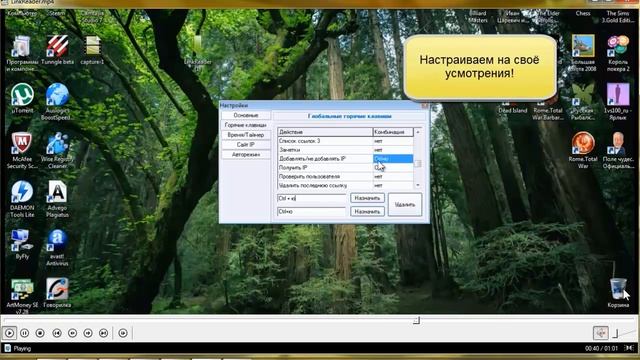Click the document icon next to Playing status
The image size is (640, 360).
pyautogui.click(x=7, y=348)
